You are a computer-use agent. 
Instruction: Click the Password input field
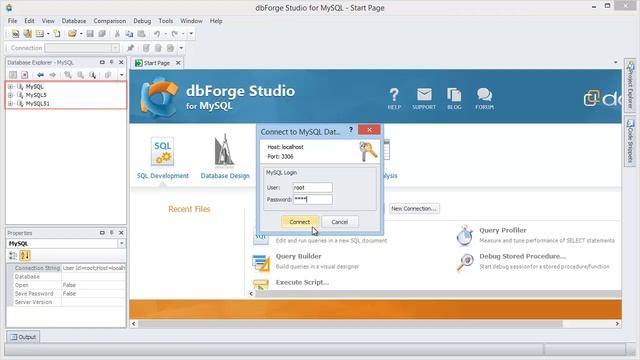(313, 199)
